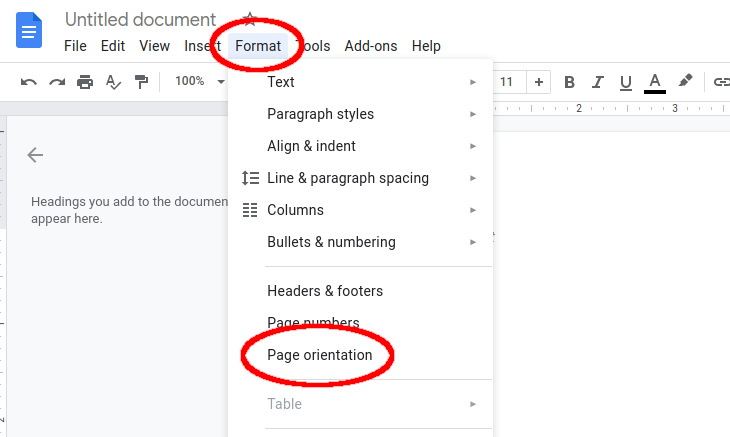Click the Undo arrow icon
This screenshot has height=437, width=730.
coord(29,82)
